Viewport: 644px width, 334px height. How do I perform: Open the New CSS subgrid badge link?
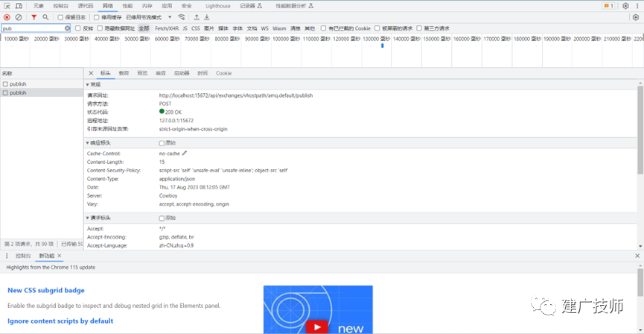(46, 291)
